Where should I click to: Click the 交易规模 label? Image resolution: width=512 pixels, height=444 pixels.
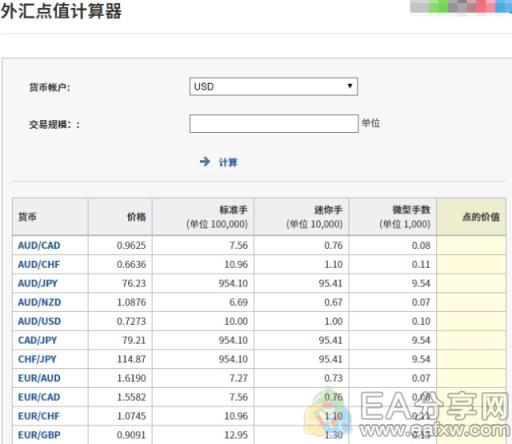click(54, 125)
